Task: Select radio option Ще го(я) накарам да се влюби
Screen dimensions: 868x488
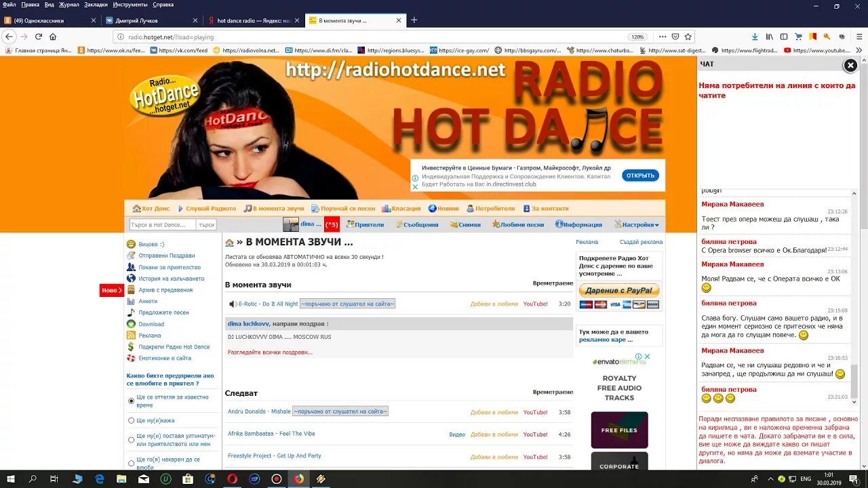Action: [x=132, y=464]
